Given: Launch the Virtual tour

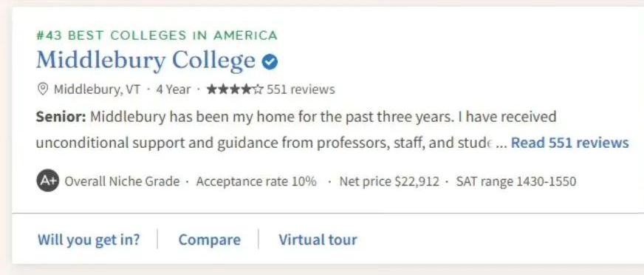Looking at the screenshot, I should click(x=318, y=240).
